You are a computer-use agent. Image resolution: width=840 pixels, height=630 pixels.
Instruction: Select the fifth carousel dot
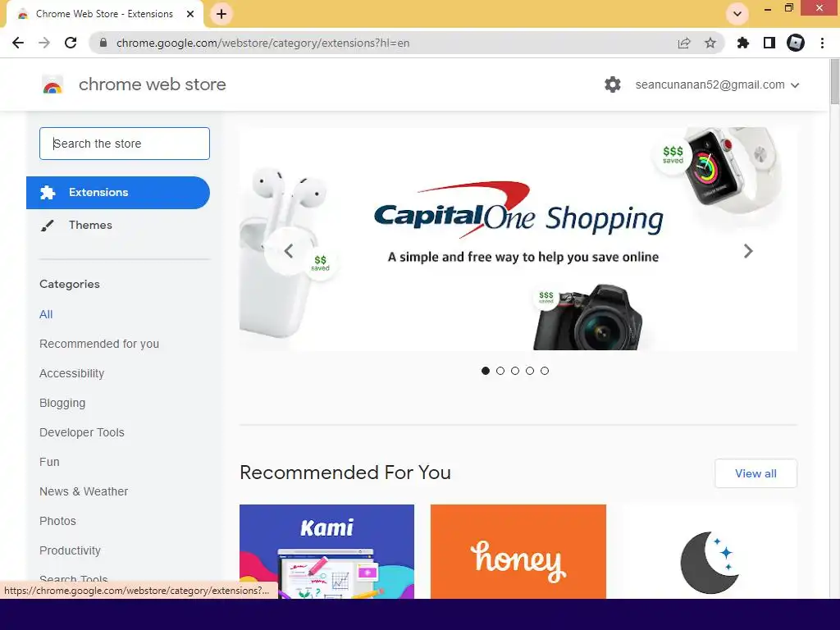click(545, 371)
